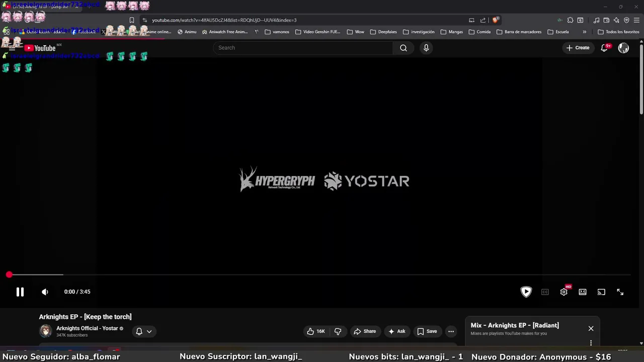
Task: Save the video to a playlist
Action: pyautogui.click(x=427, y=331)
